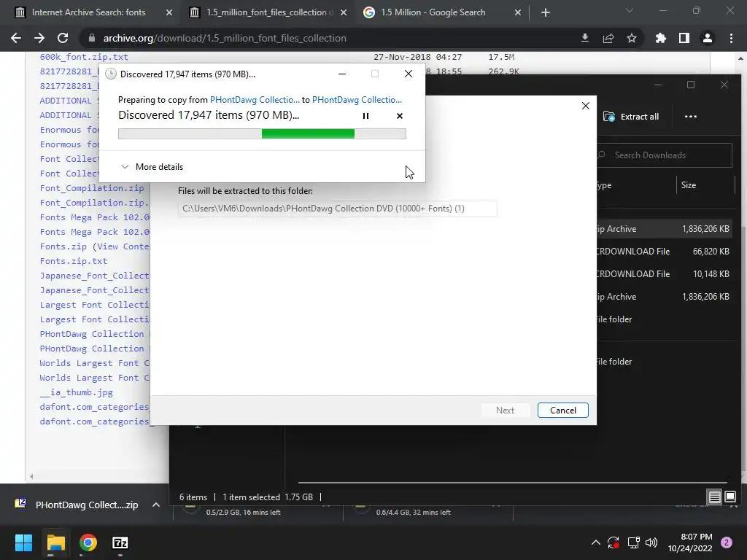Open the See more ellipsis menu
This screenshot has width=747, height=560.
coord(690,117)
